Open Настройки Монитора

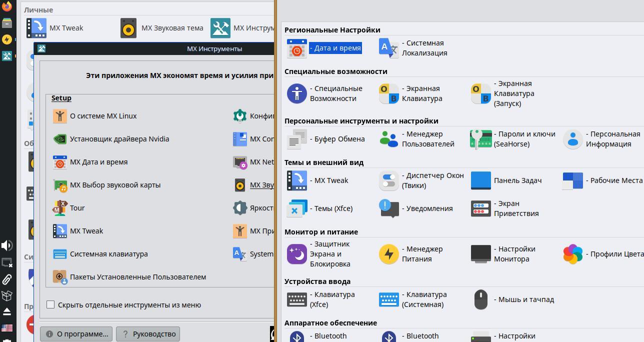click(503, 254)
